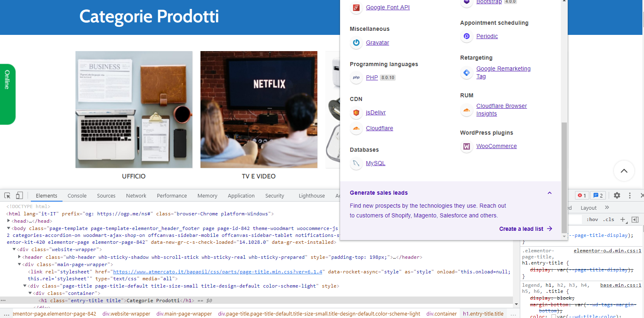Click Create a lead list link

(x=521, y=229)
